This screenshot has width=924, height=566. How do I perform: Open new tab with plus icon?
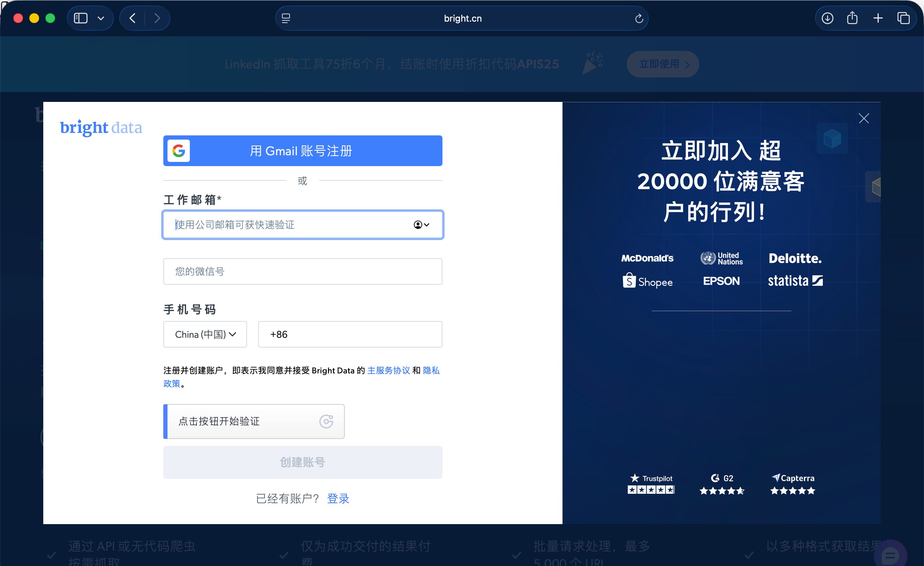coord(878,18)
